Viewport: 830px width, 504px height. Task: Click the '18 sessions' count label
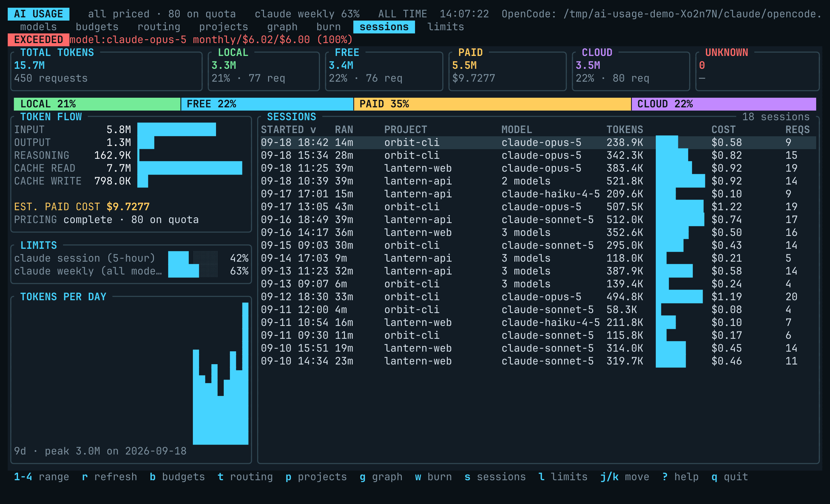pyautogui.click(x=776, y=117)
